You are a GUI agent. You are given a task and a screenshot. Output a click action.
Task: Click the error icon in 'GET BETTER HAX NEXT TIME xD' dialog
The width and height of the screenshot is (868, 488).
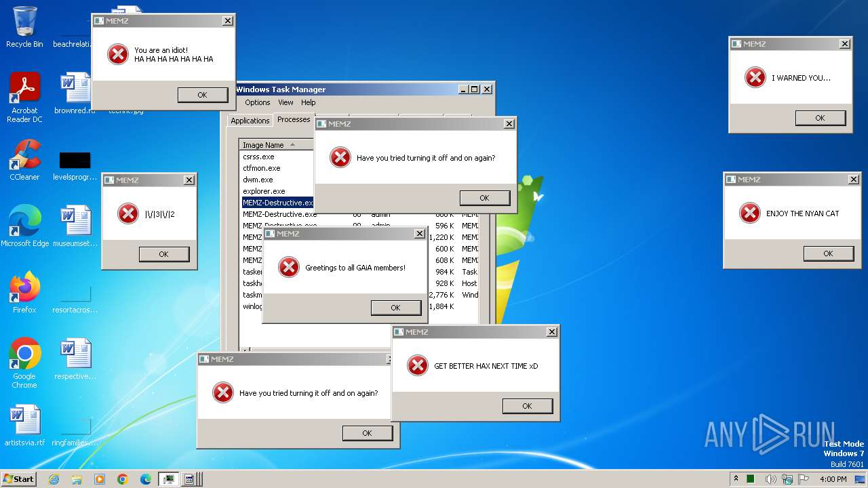click(417, 365)
